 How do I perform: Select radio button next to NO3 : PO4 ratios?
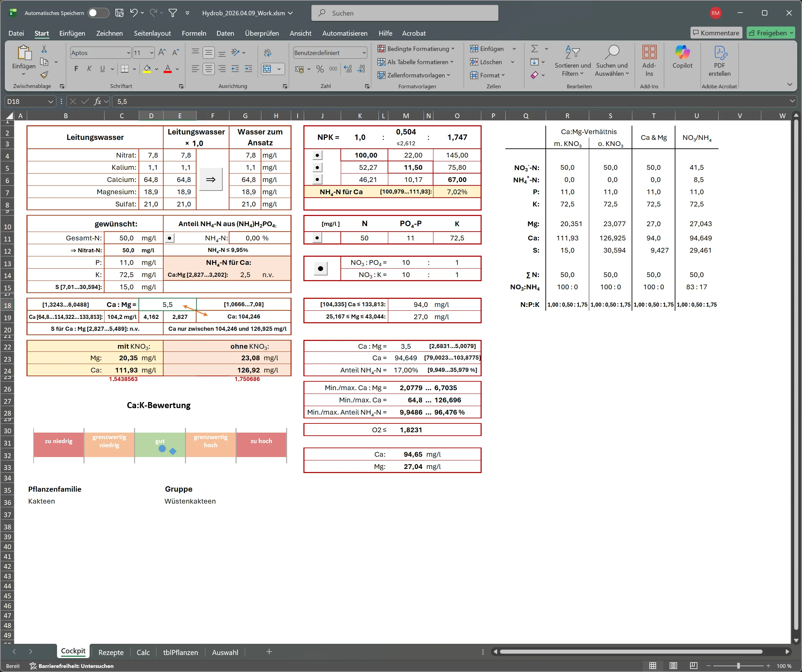[320, 269]
